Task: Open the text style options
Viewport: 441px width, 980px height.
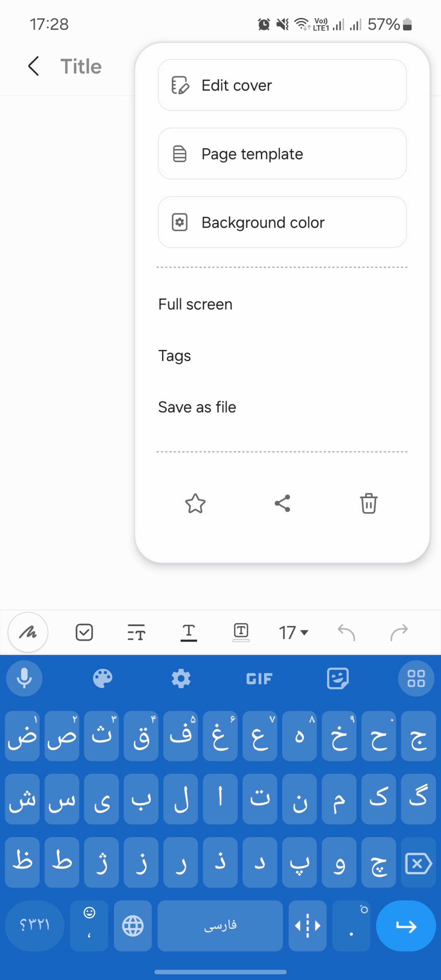Action: pyautogui.click(x=136, y=632)
